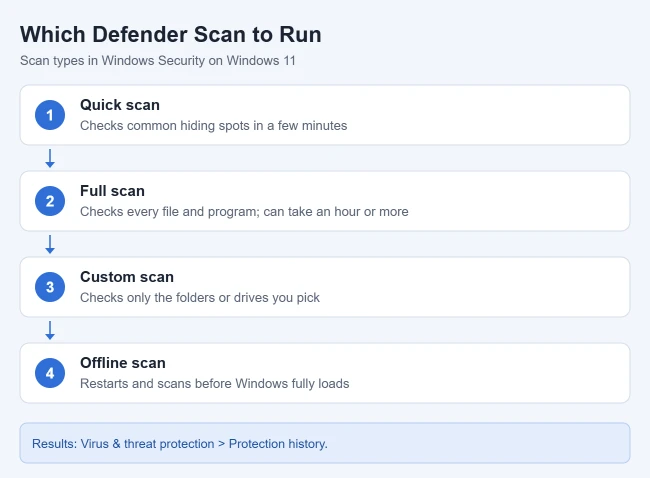Click the 'Results: Virus & threat protection' note
Image resolution: width=650 pixels, height=478 pixels.
click(325, 443)
